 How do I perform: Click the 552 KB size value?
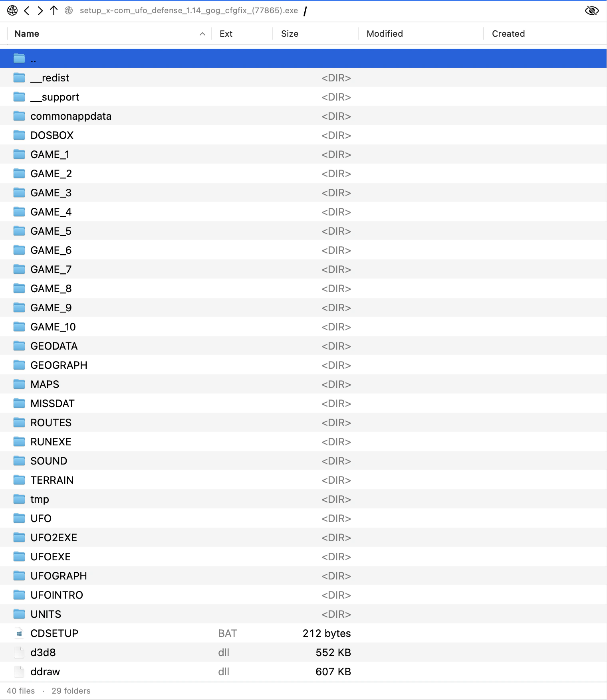pos(333,653)
